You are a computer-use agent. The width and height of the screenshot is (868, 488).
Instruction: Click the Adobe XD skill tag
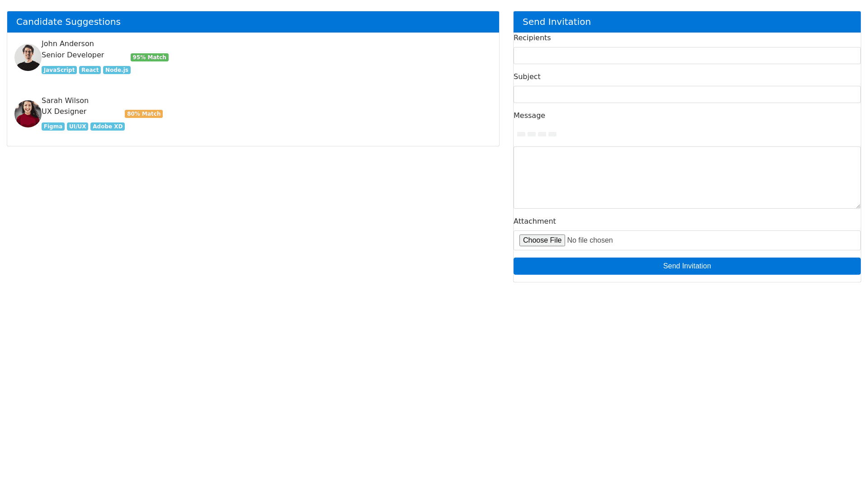tap(108, 127)
